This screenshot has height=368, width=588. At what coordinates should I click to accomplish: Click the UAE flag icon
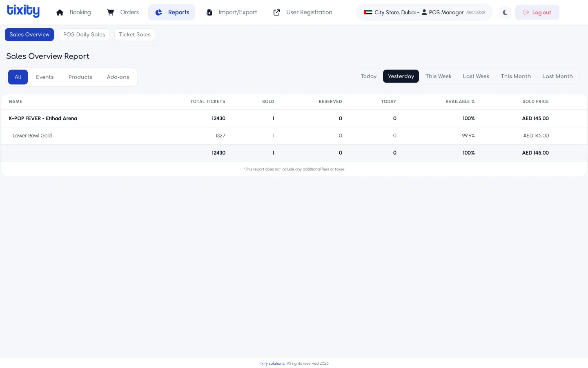pos(368,12)
